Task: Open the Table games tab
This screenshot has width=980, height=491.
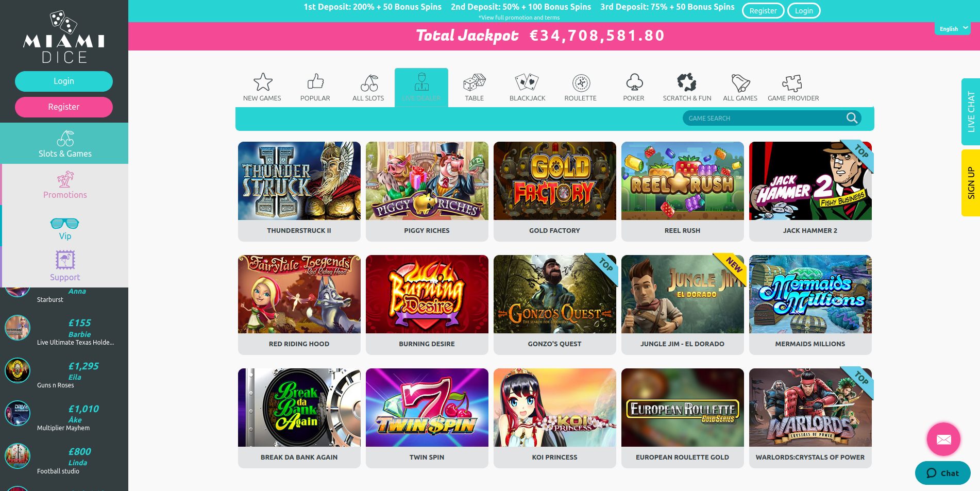Action: pos(475,87)
